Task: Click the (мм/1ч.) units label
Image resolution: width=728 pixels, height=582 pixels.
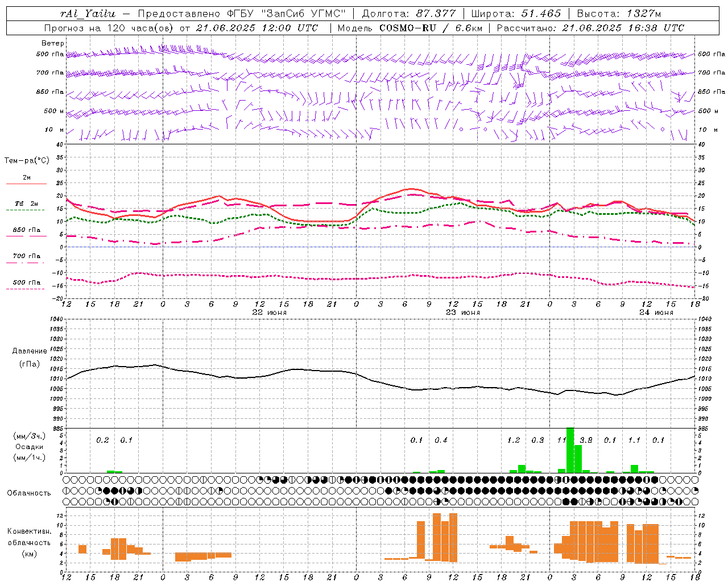Action: [x=29, y=458]
